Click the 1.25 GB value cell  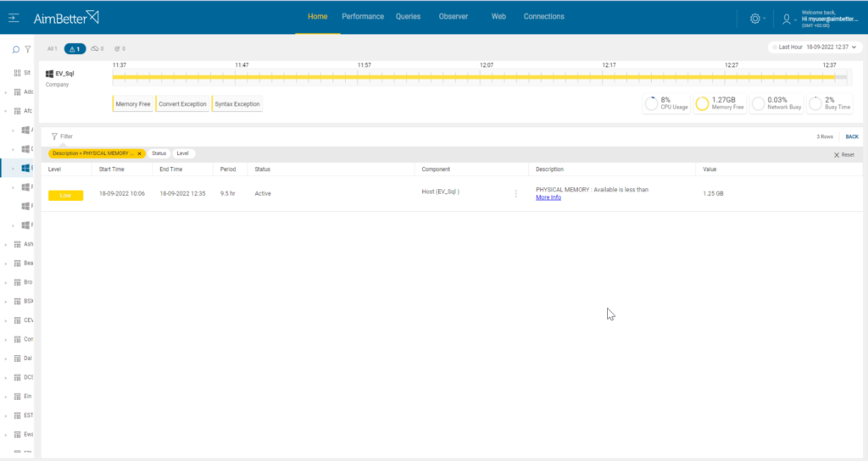(x=713, y=194)
